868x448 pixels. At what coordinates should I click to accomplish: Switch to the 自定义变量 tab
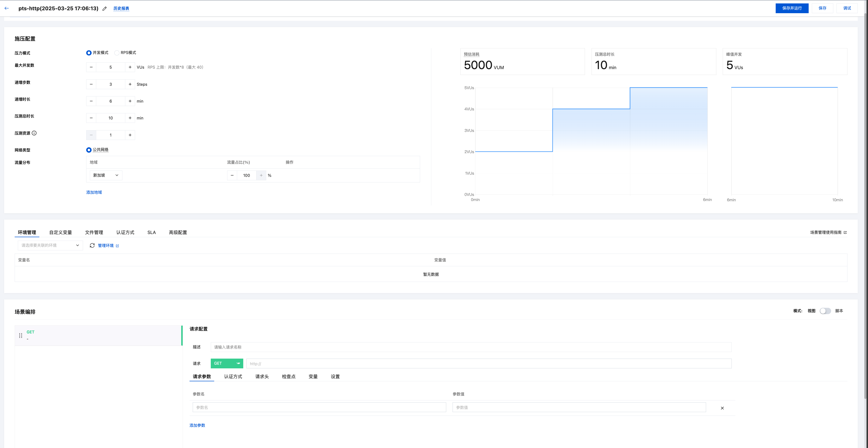tap(60, 232)
